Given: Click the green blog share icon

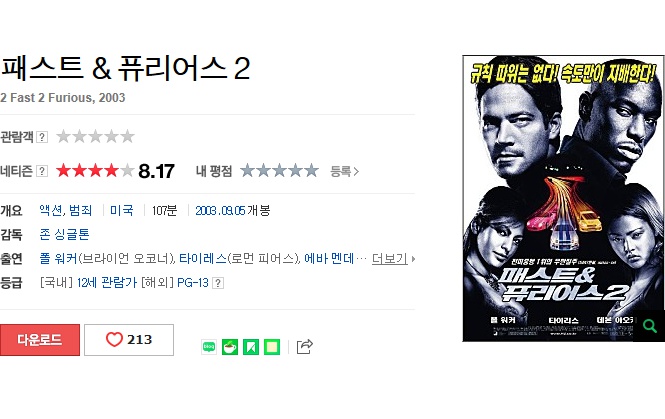Looking at the screenshot, I should coord(209,347).
